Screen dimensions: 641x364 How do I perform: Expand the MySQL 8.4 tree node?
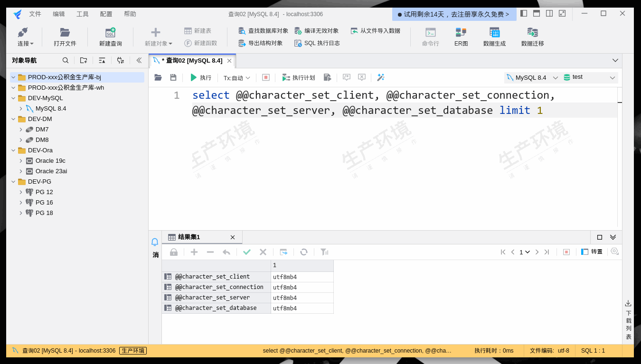[x=21, y=109]
